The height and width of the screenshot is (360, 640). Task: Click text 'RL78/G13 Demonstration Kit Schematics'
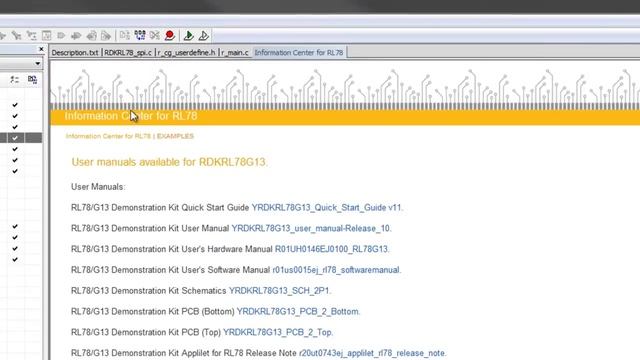coord(149,291)
